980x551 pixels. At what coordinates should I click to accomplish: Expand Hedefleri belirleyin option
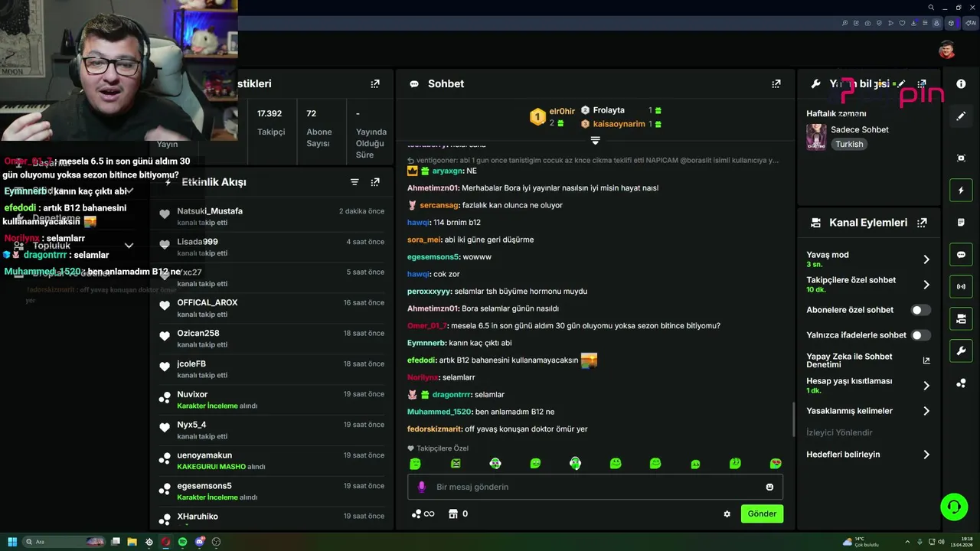pos(926,455)
